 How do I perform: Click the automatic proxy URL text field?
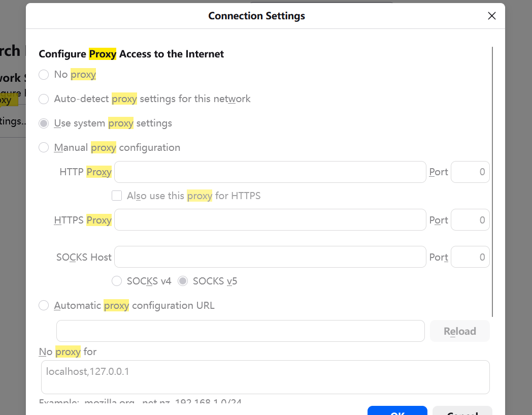(x=240, y=331)
